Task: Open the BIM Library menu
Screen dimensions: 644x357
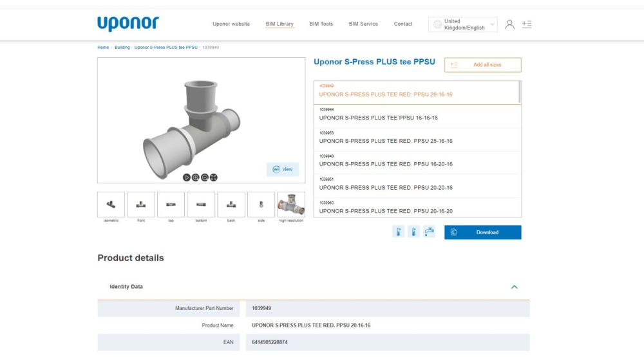Action: (x=279, y=24)
